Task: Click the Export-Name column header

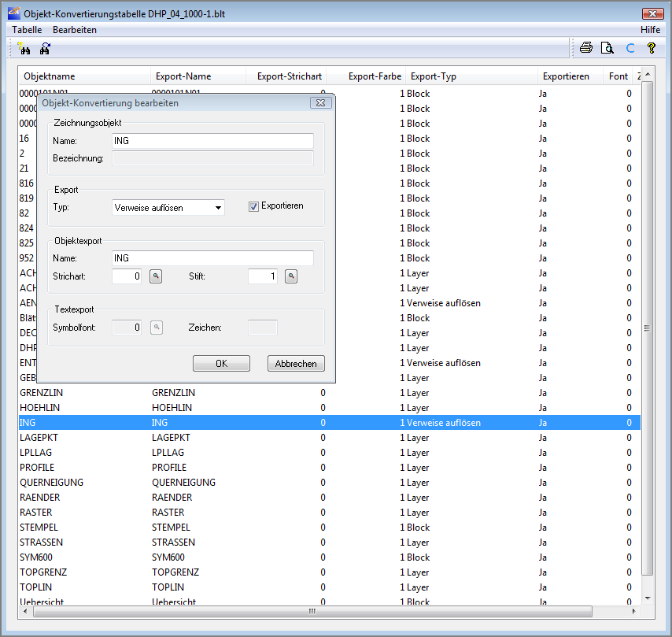Action: coord(198,76)
